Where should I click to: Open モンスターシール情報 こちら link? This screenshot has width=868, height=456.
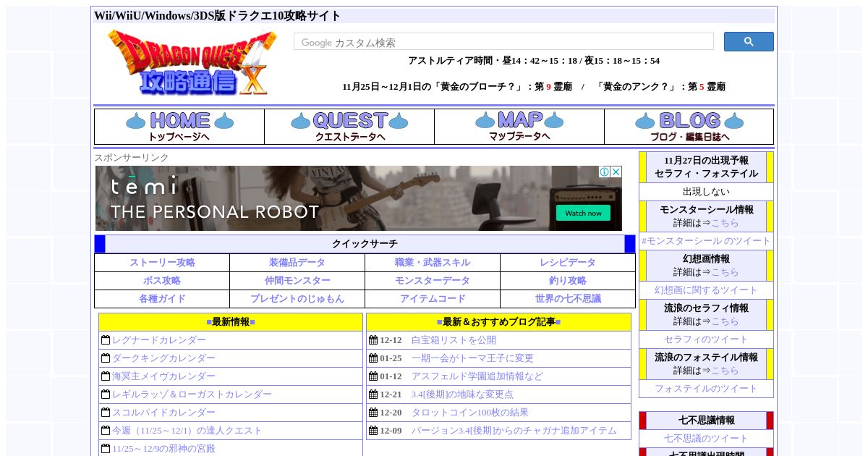725,223
